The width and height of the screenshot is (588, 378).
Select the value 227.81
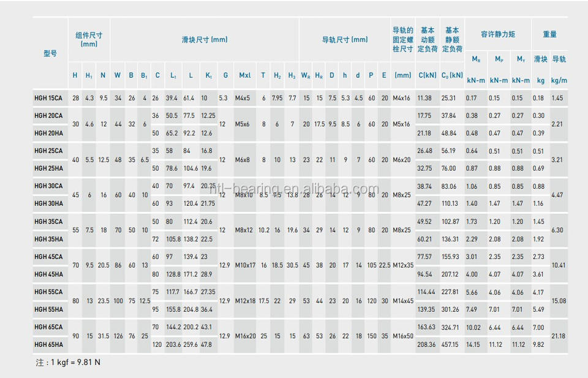(x=450, y=292)
